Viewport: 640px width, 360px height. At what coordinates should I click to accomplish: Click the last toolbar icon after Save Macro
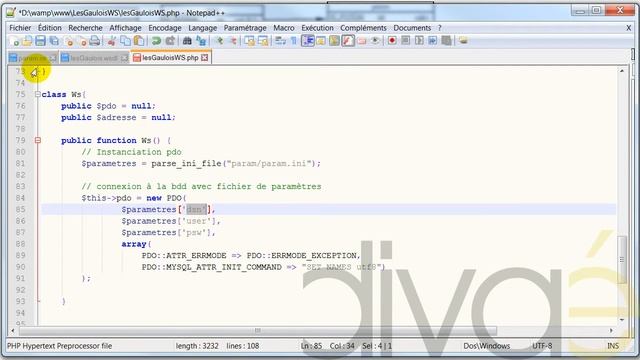[463, 41]
